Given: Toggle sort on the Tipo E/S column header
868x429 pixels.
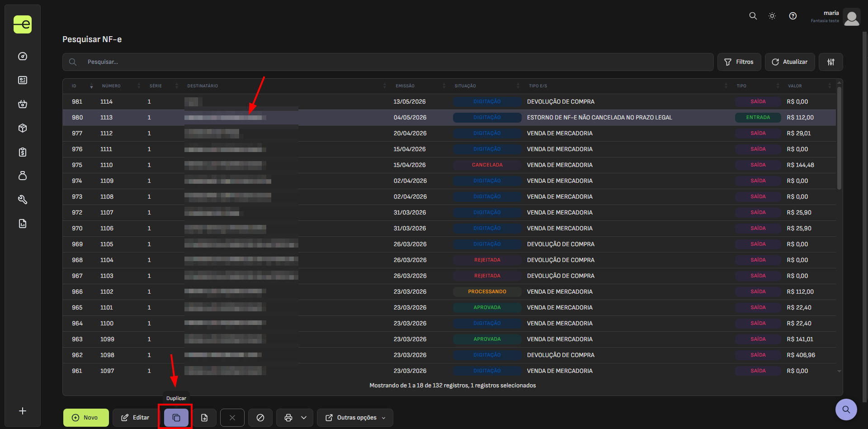Looking at the screenshot, I should pos(538,86).
